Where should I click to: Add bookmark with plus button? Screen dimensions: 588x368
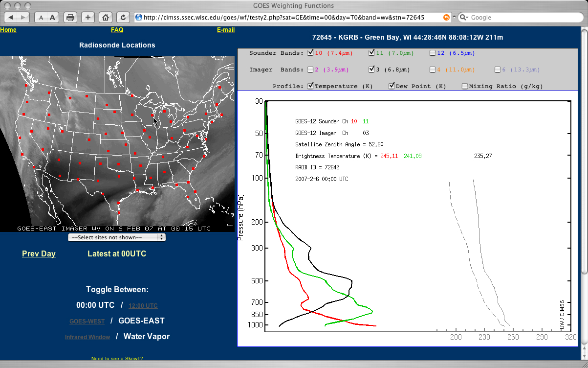tap(88, 17)
